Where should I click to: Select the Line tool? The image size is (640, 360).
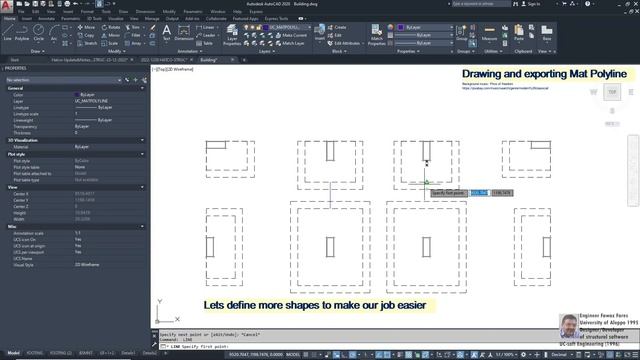(x=7, y=32)
